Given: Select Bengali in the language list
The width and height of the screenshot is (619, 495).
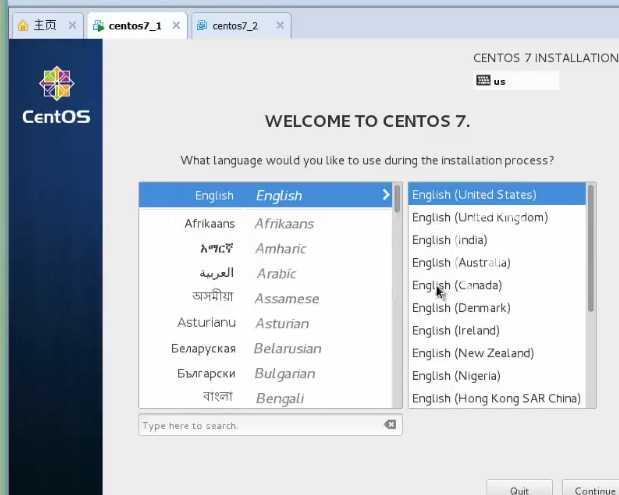Looking at the screenshot, I should pos(266,397).
